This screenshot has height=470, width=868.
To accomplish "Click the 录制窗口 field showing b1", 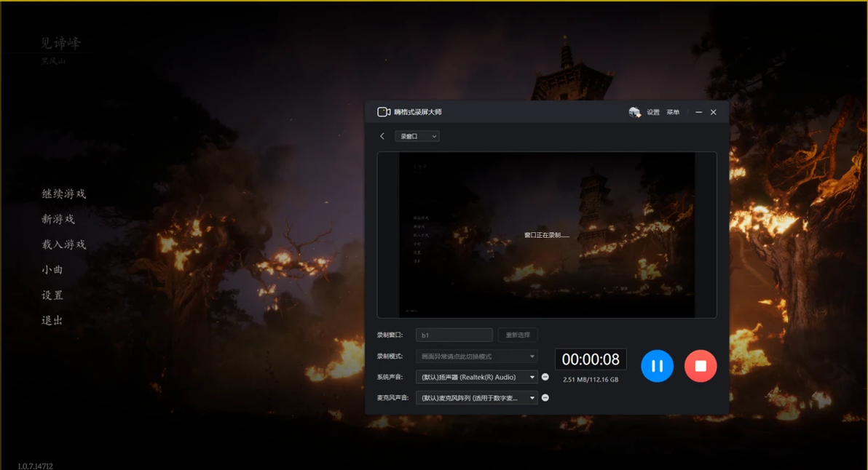I will pos(454,335).
